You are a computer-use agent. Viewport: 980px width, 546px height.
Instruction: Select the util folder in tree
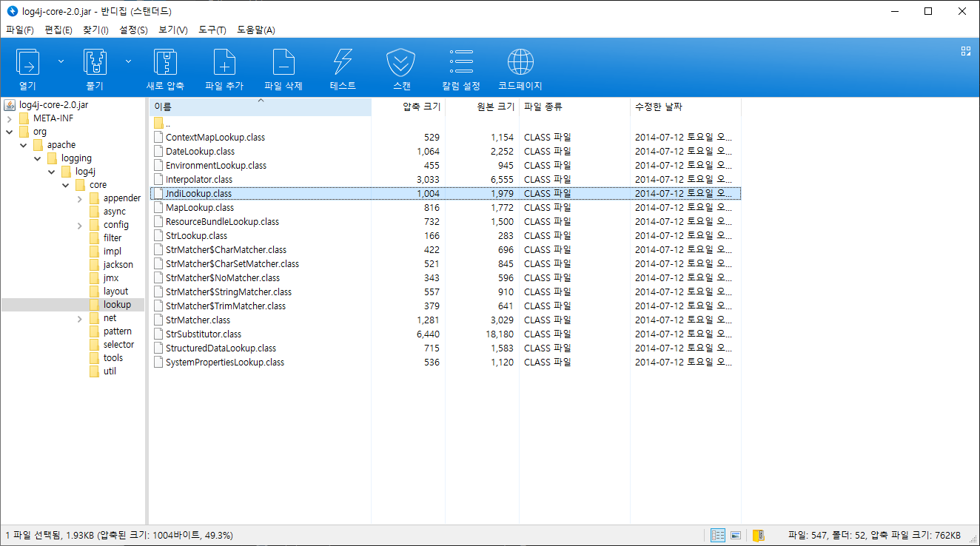[x=110, y=371]
